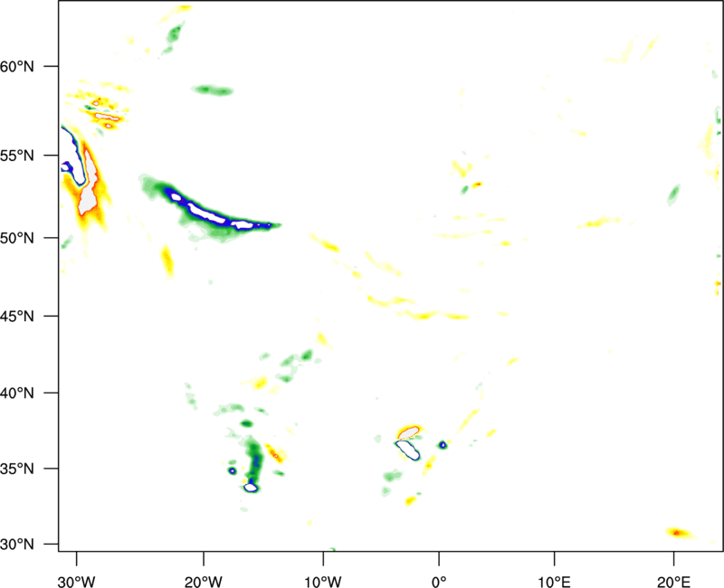This screenshot has width=724, height=588.
Task: Click the 55°N latitude label
Action: (17, 156)
